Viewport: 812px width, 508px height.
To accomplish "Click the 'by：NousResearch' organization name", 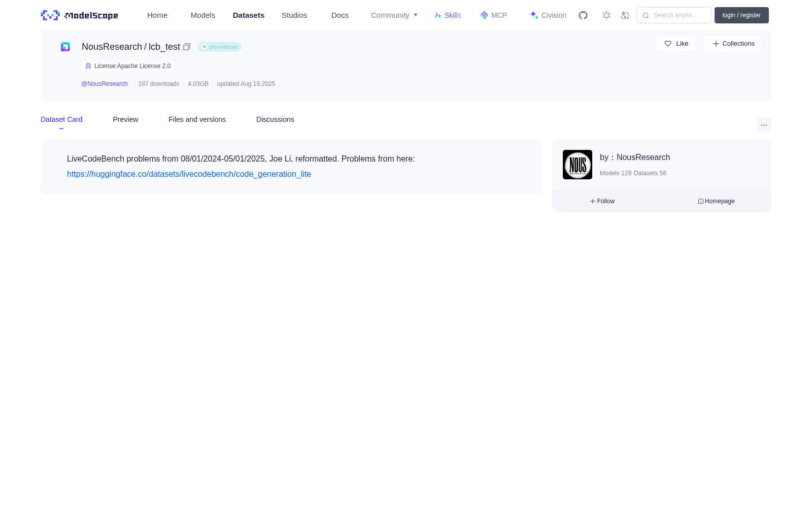I will [635, 157].
